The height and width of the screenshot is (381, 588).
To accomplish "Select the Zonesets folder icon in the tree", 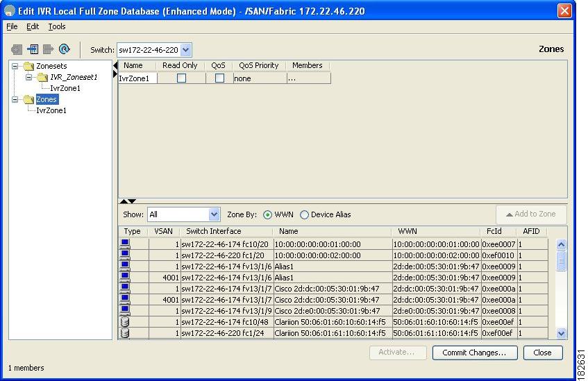I will tap(28, 66).
